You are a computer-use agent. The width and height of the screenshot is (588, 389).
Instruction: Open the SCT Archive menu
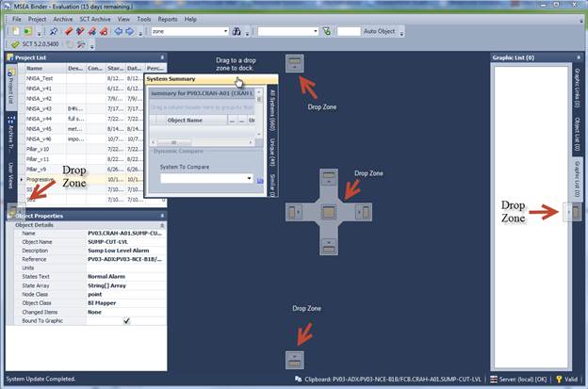[90, 19]
